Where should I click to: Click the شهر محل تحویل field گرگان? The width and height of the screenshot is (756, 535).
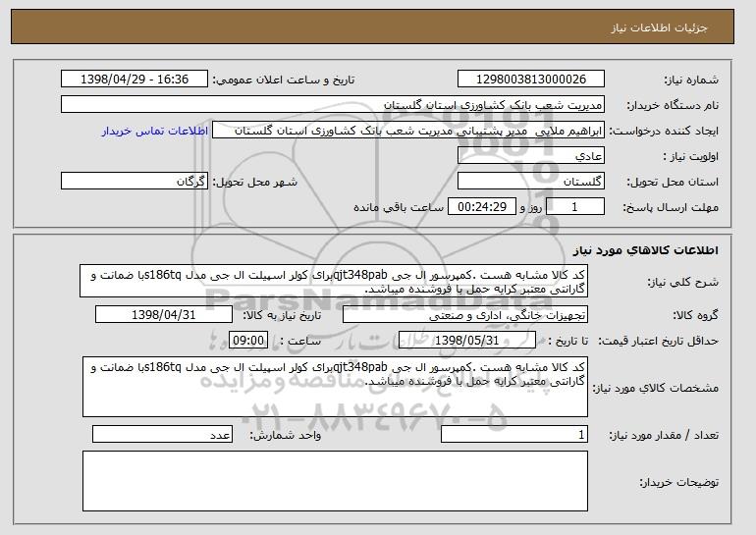coord(135,182)
